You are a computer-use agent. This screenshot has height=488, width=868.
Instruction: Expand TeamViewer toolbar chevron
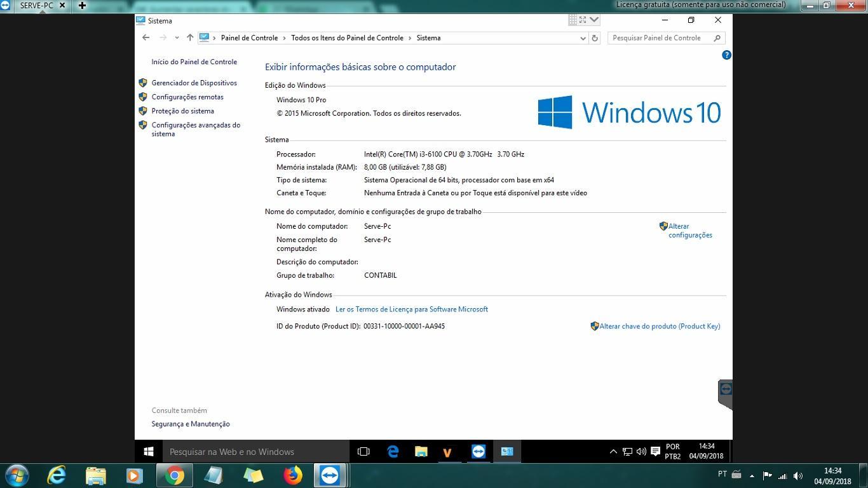(595, 20)
